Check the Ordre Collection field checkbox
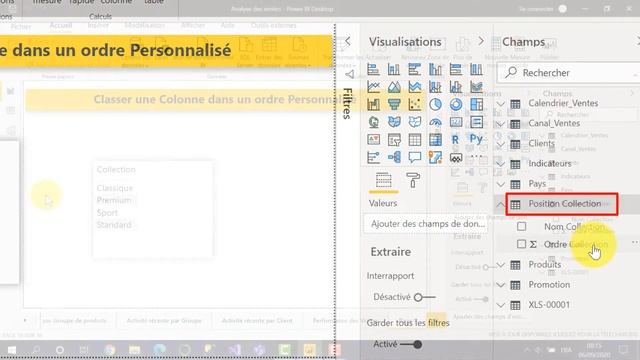 pyautogui.click(x=521, y=244)
